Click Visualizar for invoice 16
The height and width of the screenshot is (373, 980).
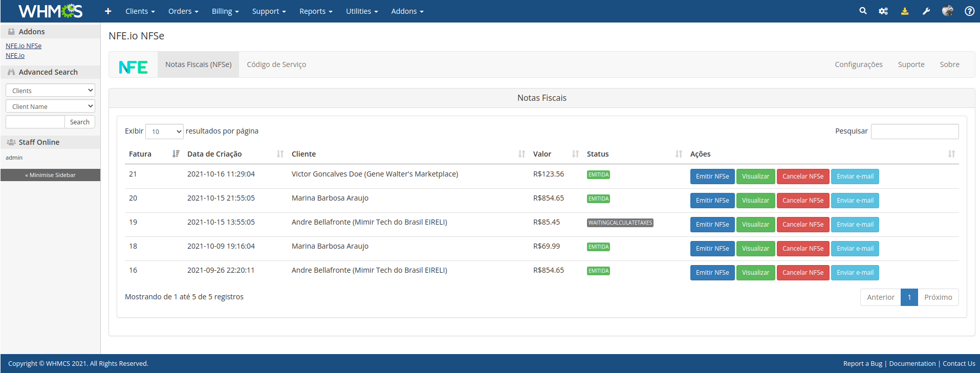pyautogui.click(x=755, y=273)
